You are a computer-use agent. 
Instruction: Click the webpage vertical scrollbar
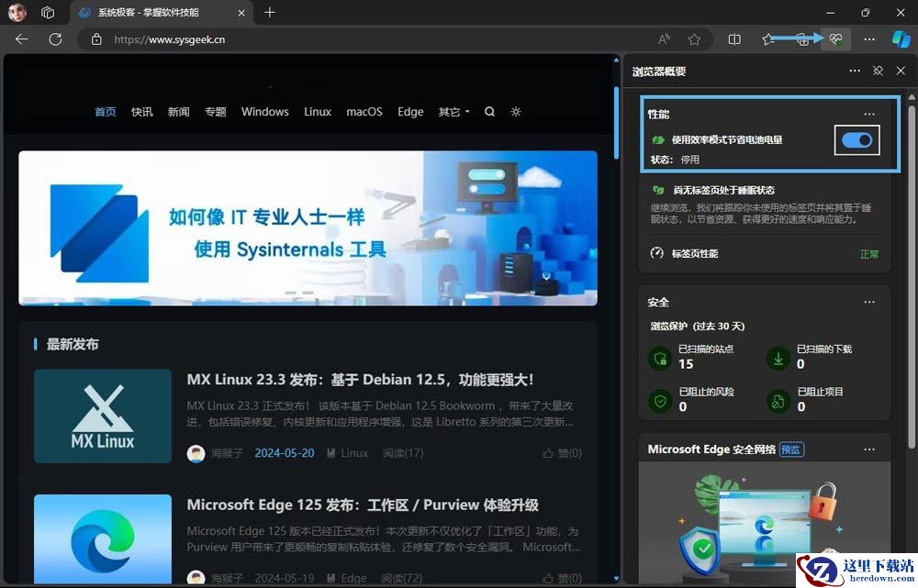coord(616,123)
